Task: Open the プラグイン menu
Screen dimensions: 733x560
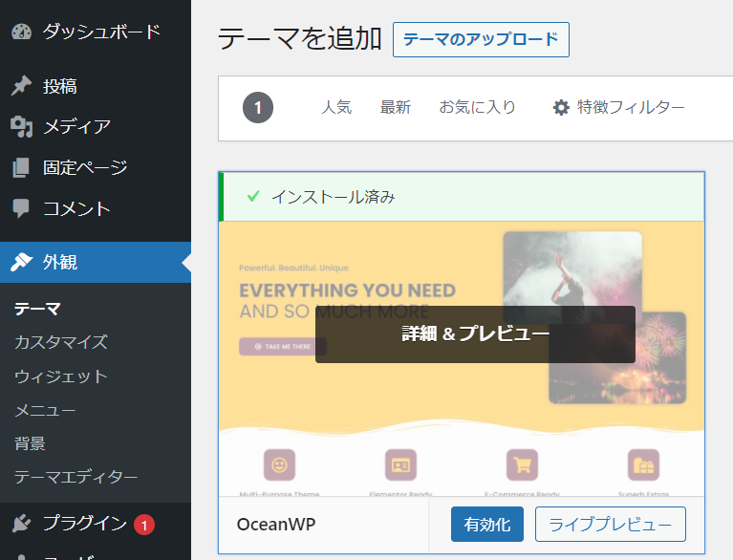Action: [96, 524]
